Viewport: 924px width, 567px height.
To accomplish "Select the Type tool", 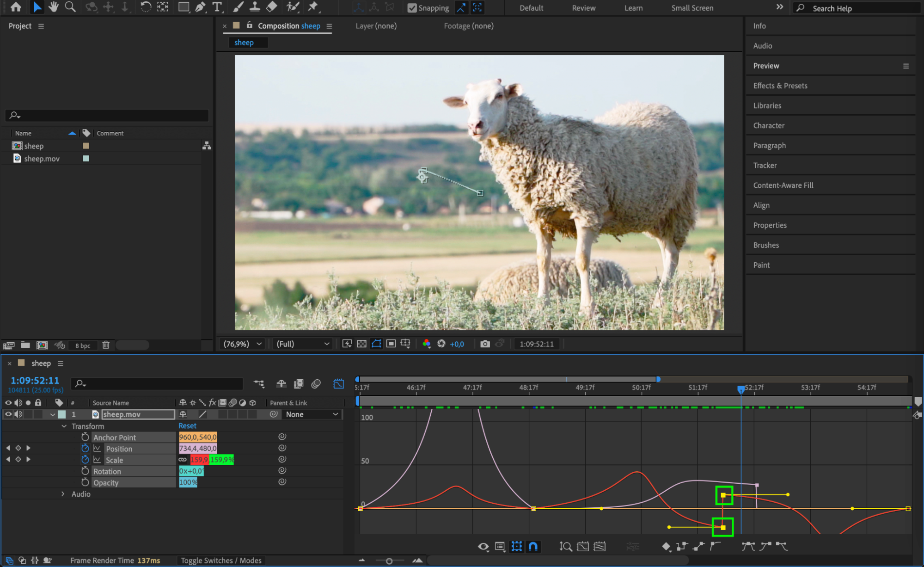I will click(x=217, y=7).
